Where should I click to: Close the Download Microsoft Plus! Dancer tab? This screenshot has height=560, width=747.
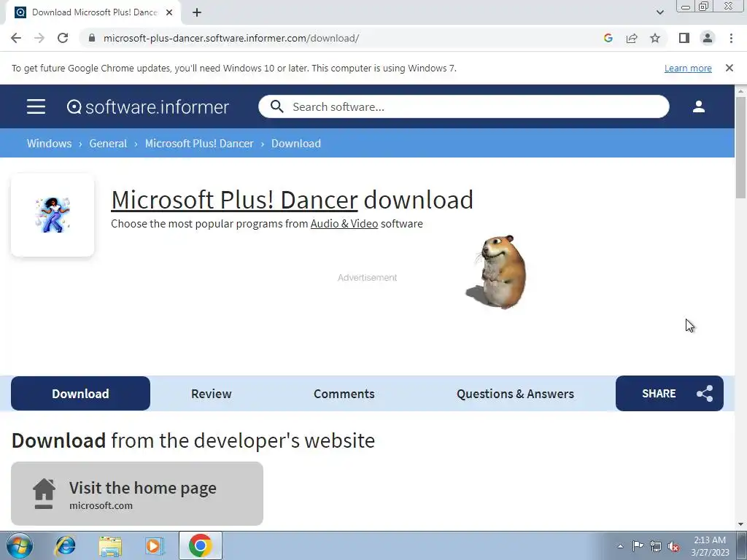[x=169, y=12]
